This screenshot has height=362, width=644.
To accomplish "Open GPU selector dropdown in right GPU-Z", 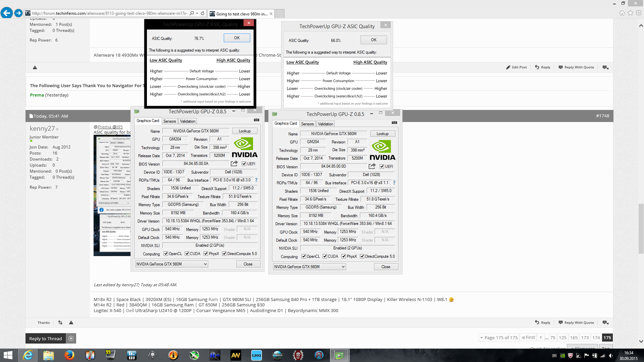I will tap(309, 267).
